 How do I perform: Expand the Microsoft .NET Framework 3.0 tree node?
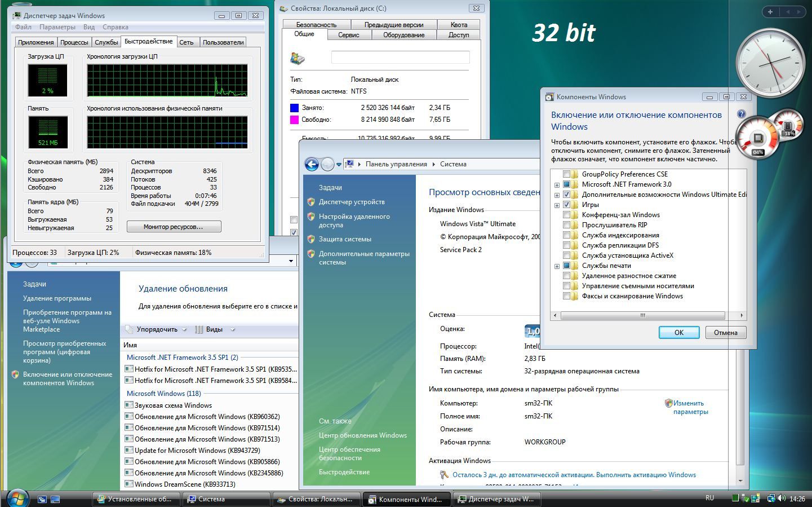click(557, 185)
